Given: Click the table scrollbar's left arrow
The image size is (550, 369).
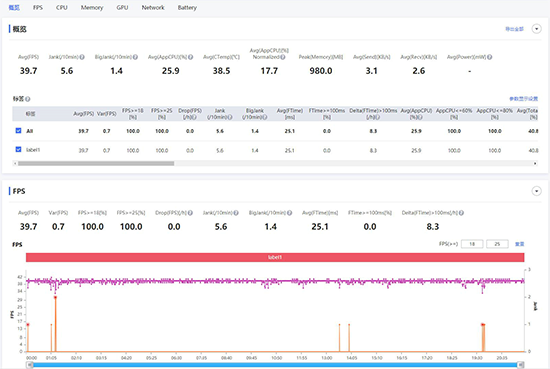Looking at the screenshot, I should click(x=15, y=163).
